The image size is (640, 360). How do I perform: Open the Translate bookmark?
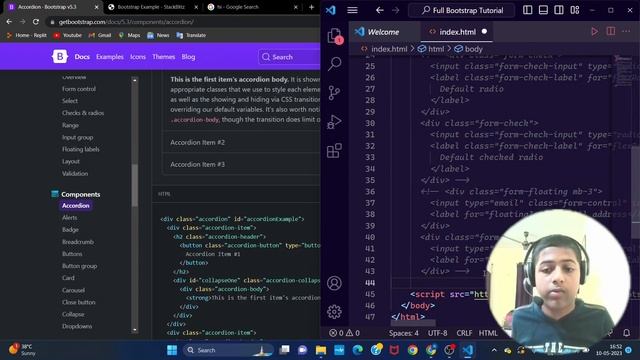point(191,35)
